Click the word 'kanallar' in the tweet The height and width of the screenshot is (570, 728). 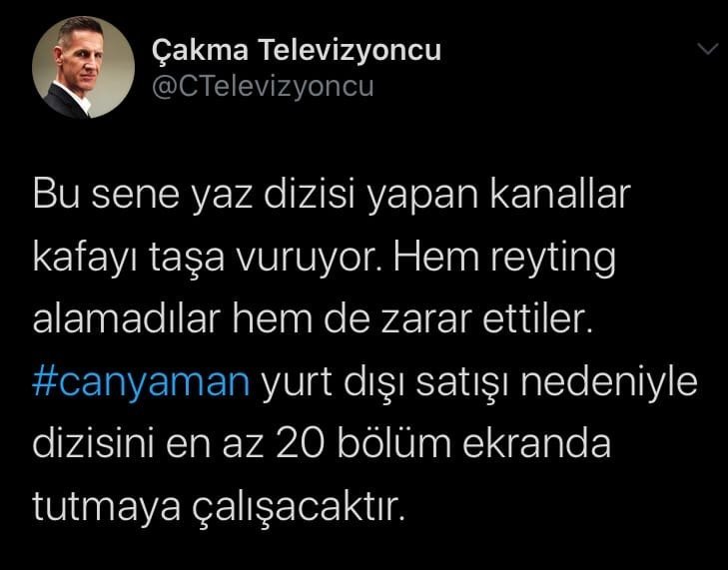(x=560, y=194)
